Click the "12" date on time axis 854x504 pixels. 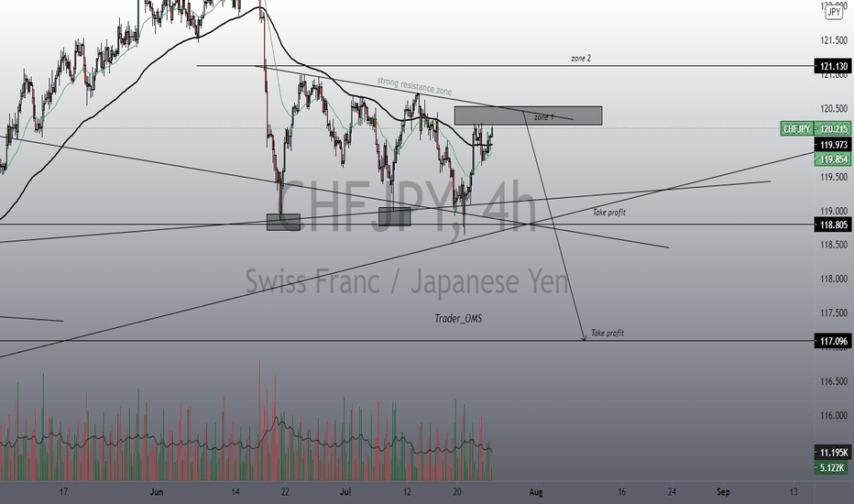(x=407, y=492)
